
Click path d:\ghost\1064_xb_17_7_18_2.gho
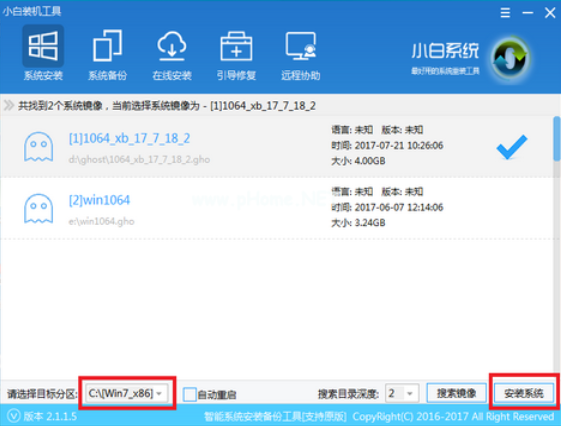(139, 160)
